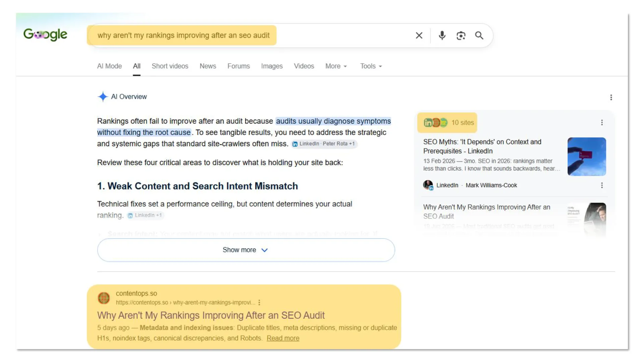The height and width of the screenshot is (362, 644).
Task: Open the Tools dropdown
Action: coord(371,66)
